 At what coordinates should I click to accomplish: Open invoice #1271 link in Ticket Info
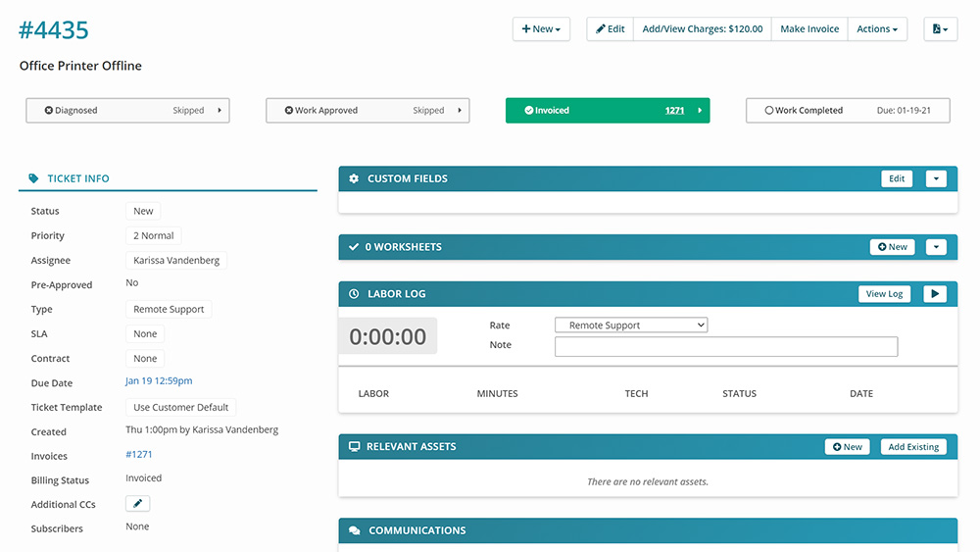139,455
